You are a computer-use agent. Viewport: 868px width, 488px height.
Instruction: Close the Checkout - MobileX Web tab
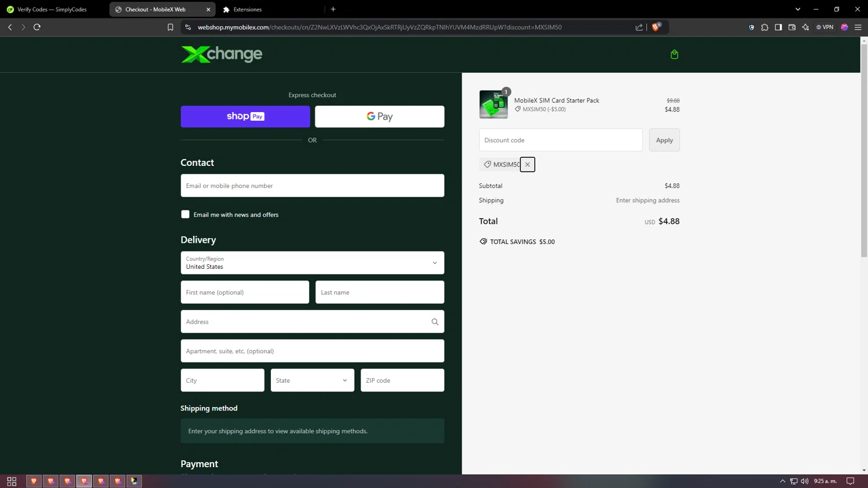pyautogui.click(x=208, y=9)
